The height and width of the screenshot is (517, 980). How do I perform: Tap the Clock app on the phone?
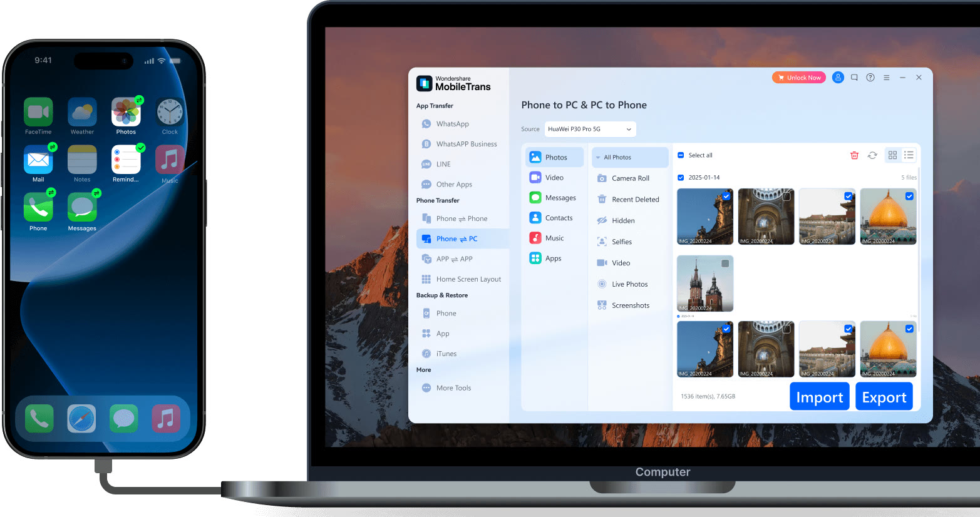pos(170,112)
